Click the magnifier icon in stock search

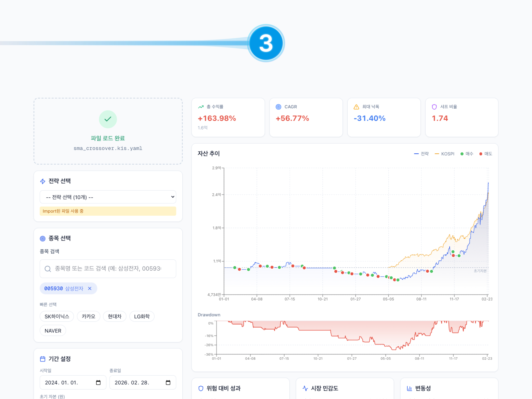48,269
